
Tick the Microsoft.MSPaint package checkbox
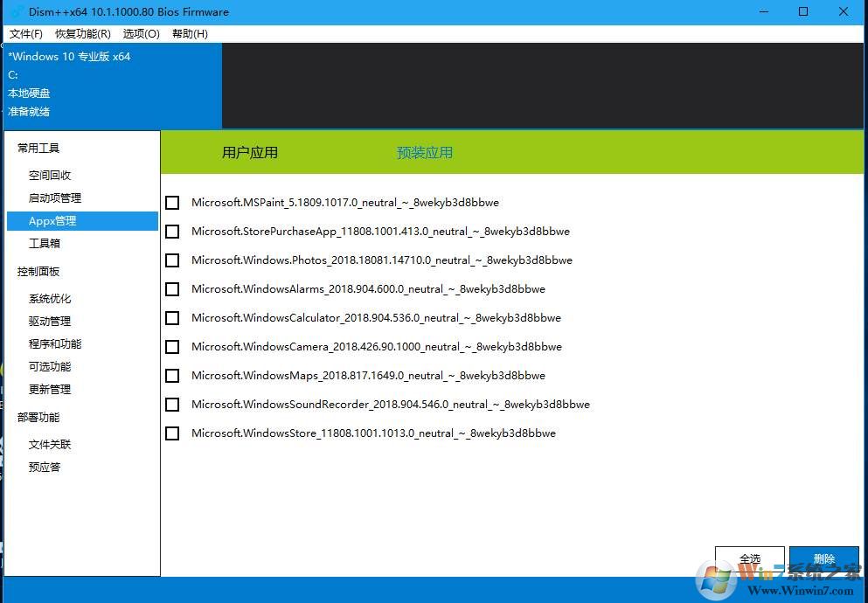coord(172,203)
